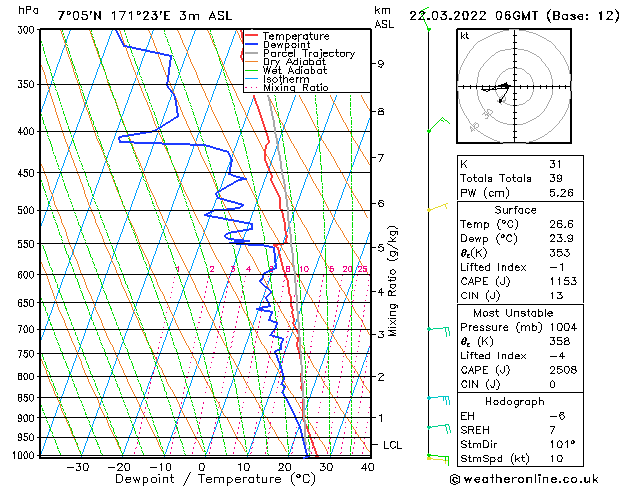Select the Most Unstable section heading
629x486 pixels.
tap(513, 313)
